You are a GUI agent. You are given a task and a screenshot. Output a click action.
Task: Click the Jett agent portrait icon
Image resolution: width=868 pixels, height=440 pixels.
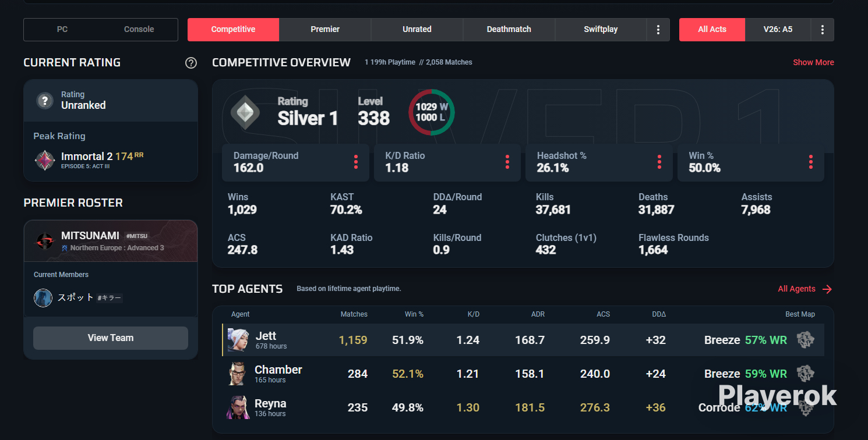[238, 340]
